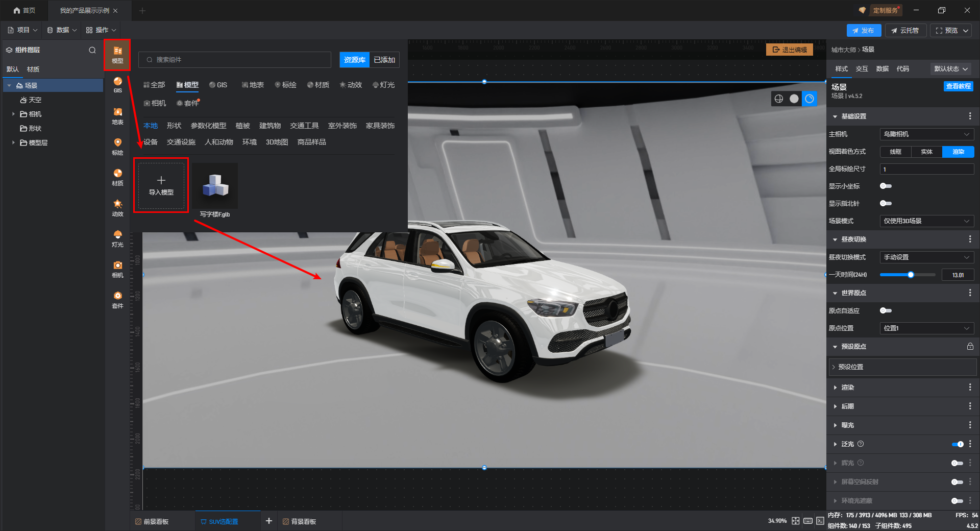Image resolution: width=980 pixels, height=531 pixels.
Task: Open the 相机 sidebar icon
Action: (x=117, y=269)
